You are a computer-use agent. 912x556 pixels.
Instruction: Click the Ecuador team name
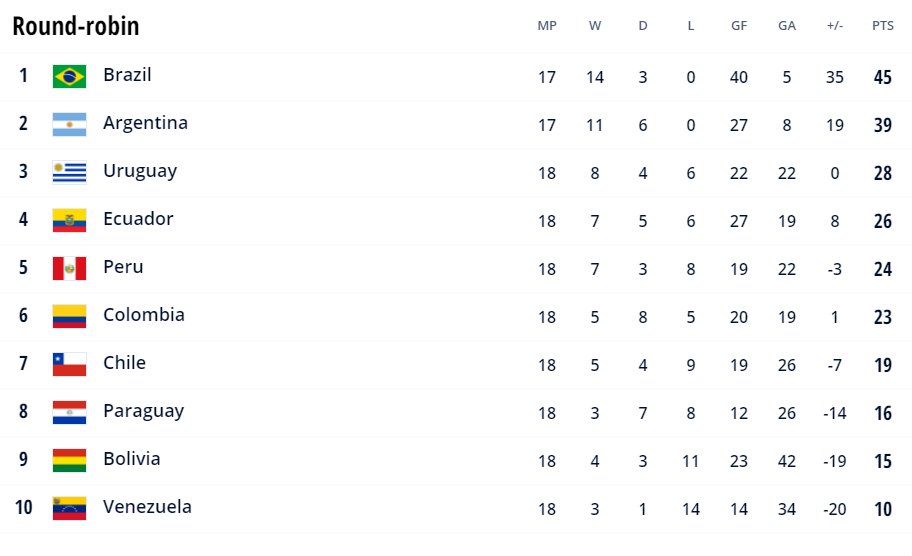[138, 219]
